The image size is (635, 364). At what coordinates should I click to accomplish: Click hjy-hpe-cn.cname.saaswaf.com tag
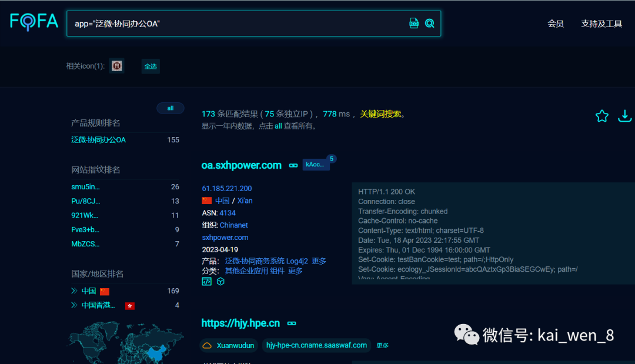click(x=316, y=345)
